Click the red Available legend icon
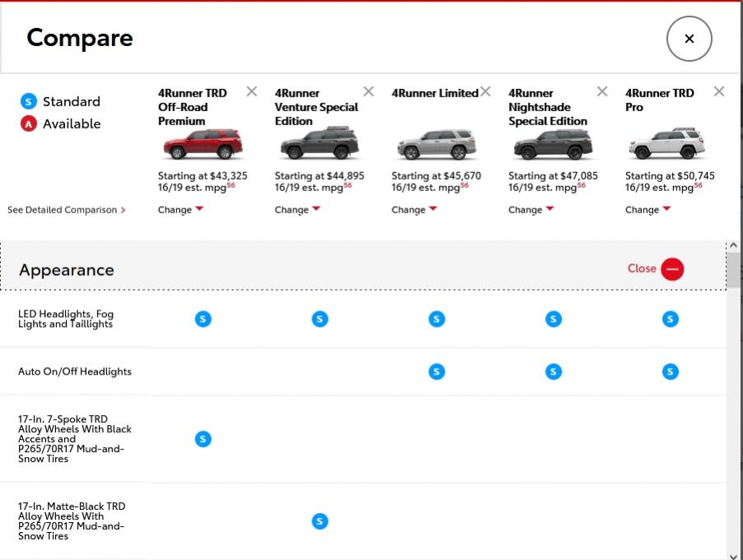Viewport: 743px width, 560px height. click(x=29, y=124)
